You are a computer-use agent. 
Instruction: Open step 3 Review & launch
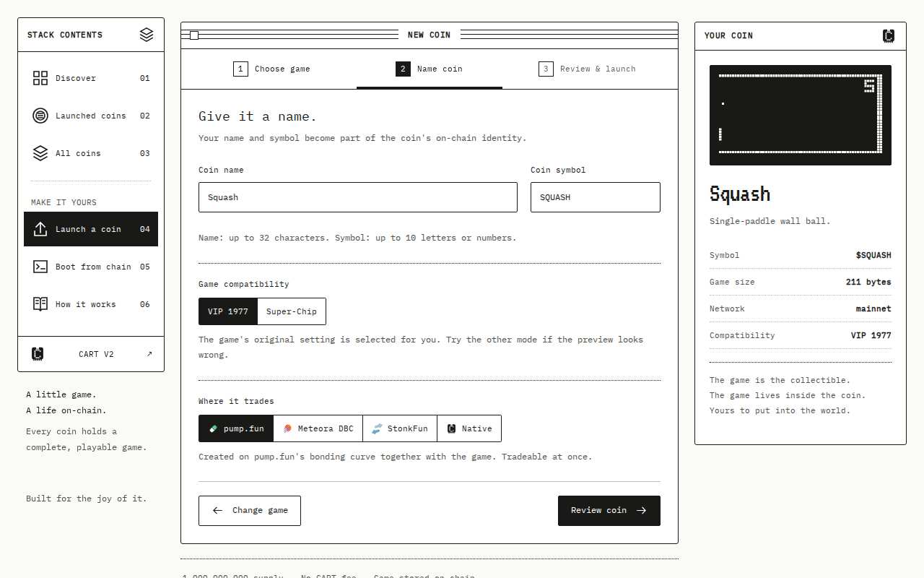[587, 69]
